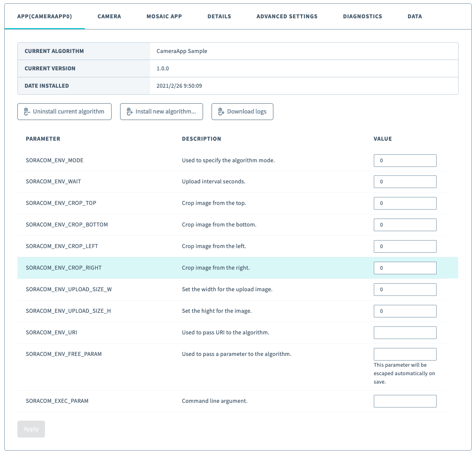Click the SORACOM_ENV_WAIT parameter name
Image resolution: width=476 pixels, height=453 pixels.
pos(53,181)
